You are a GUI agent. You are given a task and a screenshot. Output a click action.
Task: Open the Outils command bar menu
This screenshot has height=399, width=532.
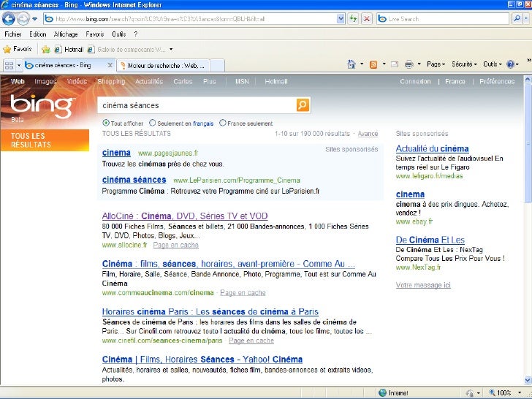493,64
